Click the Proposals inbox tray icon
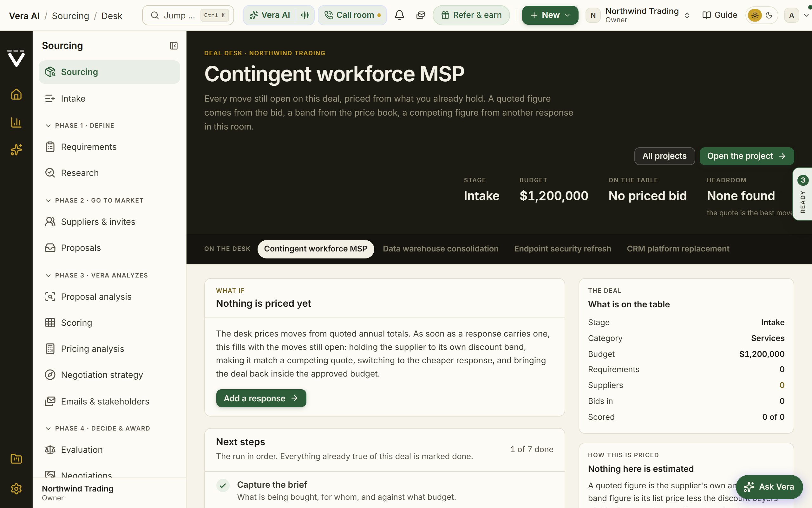 coord(50,248)
